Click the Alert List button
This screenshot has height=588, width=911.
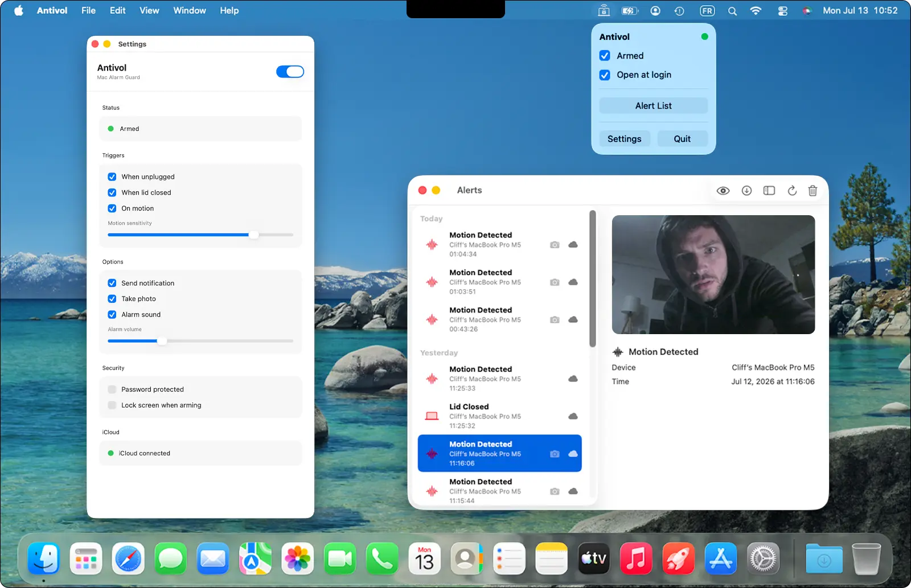pos(654,106)
